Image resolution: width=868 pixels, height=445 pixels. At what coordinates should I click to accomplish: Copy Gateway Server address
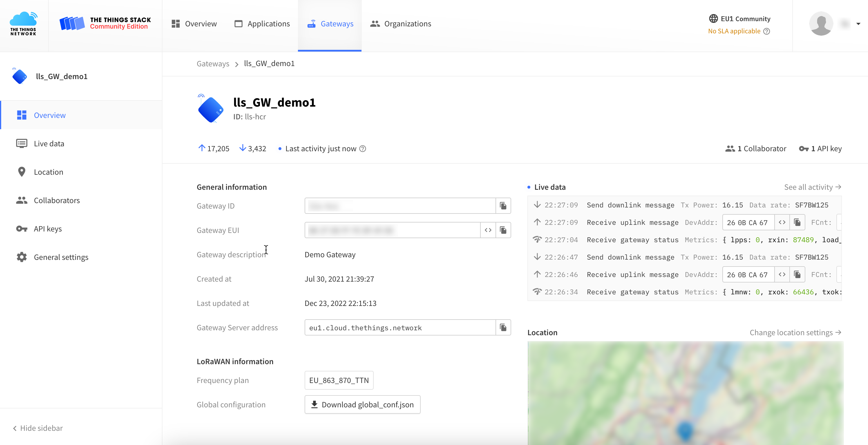[503, 328]
